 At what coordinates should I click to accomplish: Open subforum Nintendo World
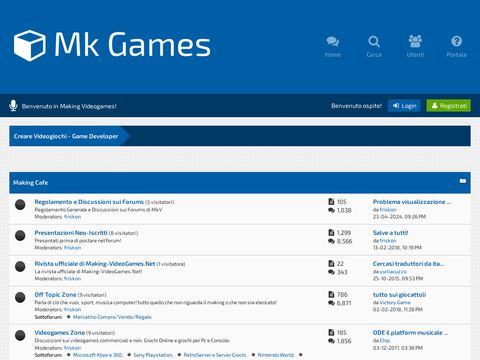(x=276, y=355)
